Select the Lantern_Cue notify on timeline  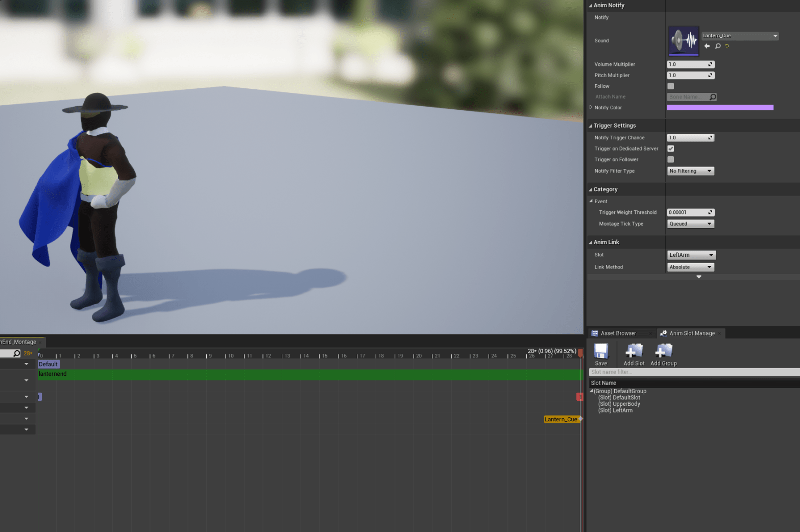[x=561, y=419]
